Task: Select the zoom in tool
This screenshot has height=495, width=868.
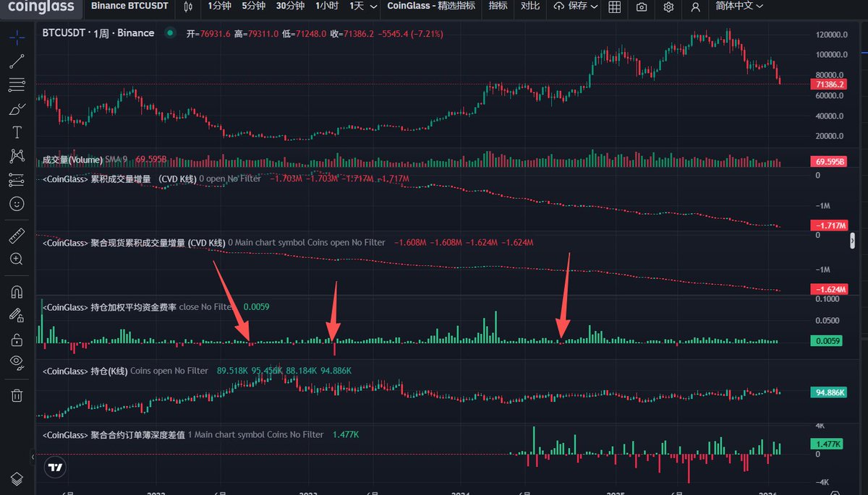Action: click(17, 259)
